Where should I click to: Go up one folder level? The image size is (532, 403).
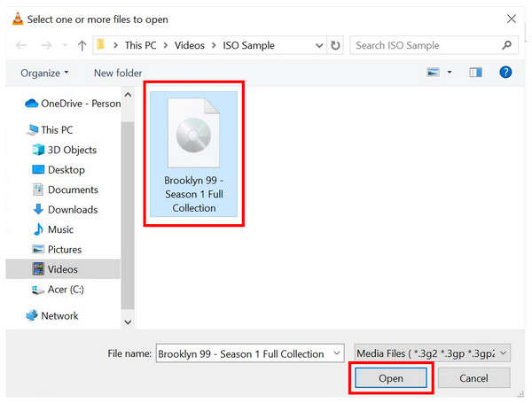click(82, 45)
